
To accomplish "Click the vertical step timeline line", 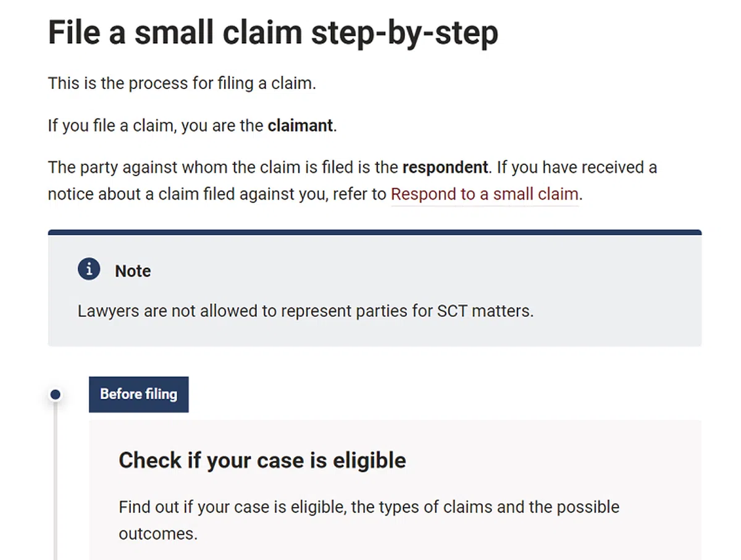I will pyautogui.click(x=56, y=482).
